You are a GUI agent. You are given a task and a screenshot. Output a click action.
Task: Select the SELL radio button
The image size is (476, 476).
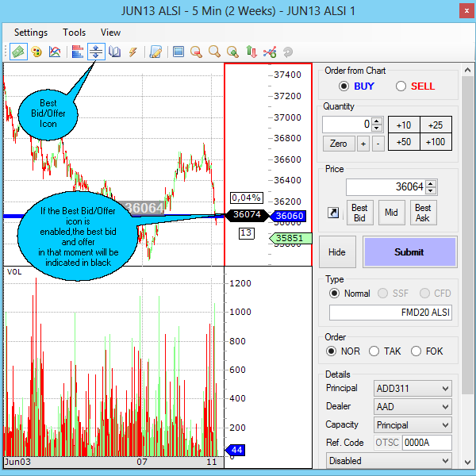[401, 86]
